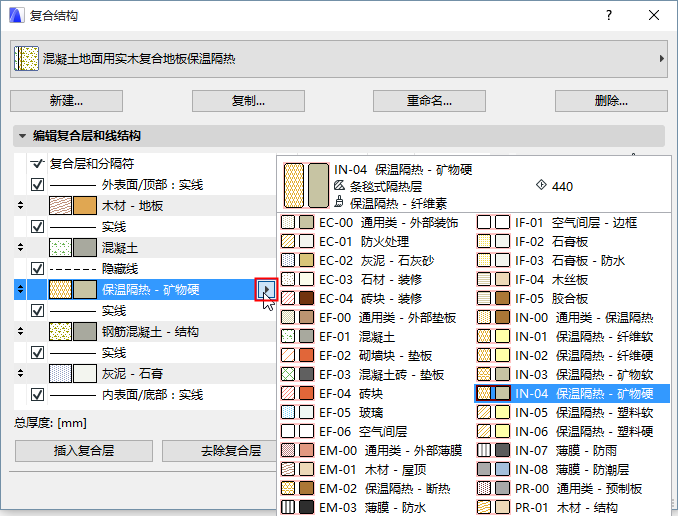
Task: Click the 复制... button
Action: [248, 101]
